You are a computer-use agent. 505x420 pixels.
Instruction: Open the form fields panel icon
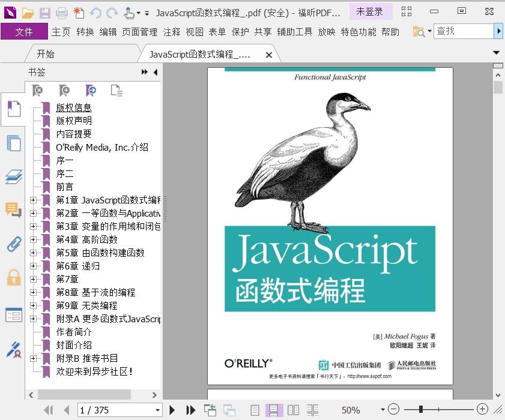(x=14, y=315)
